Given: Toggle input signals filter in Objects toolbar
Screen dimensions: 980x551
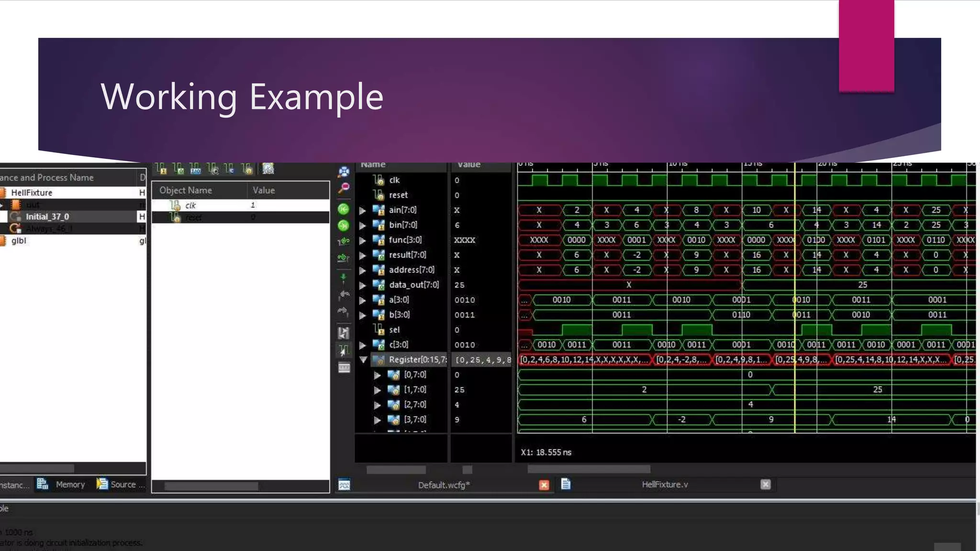Looking at the screenshot, I should [x=161, y=169].
